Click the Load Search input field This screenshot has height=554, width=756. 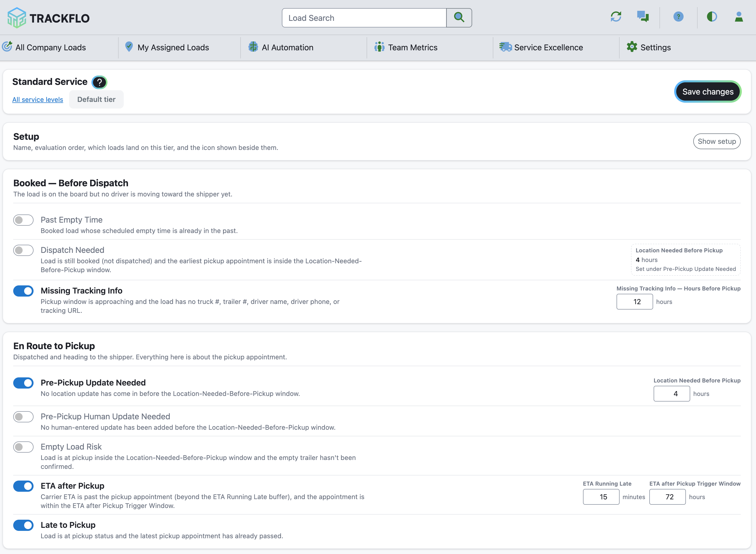coord(364,18)
